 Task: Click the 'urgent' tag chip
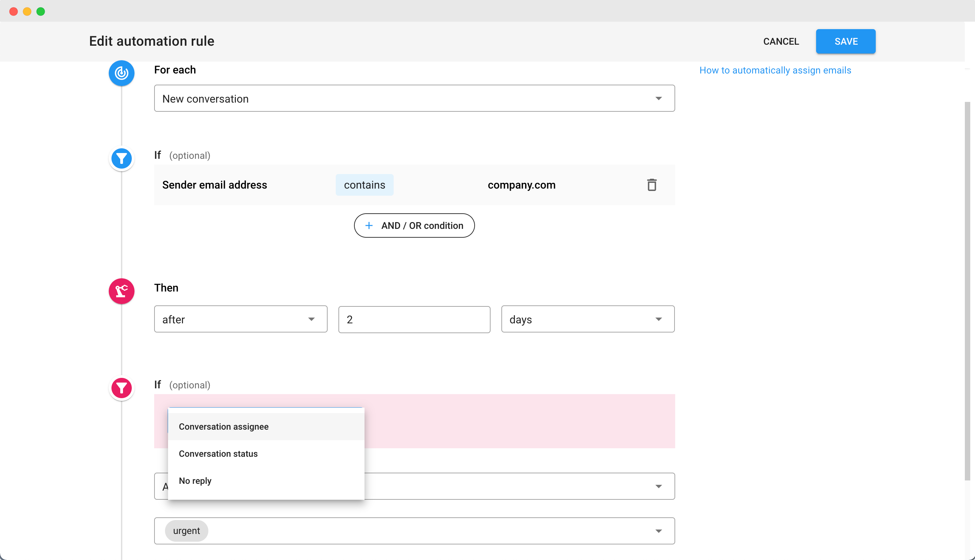[x=186, y=531]
